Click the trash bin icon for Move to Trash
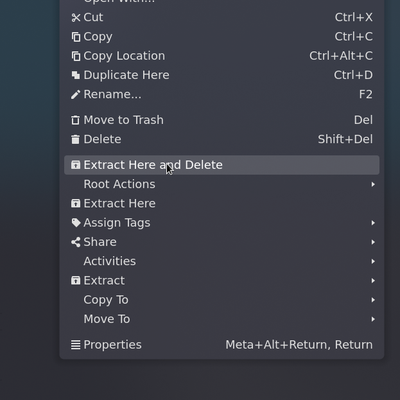Image resolution: width=400 pixels, height=400 pixels. click(x=76, y=120)
